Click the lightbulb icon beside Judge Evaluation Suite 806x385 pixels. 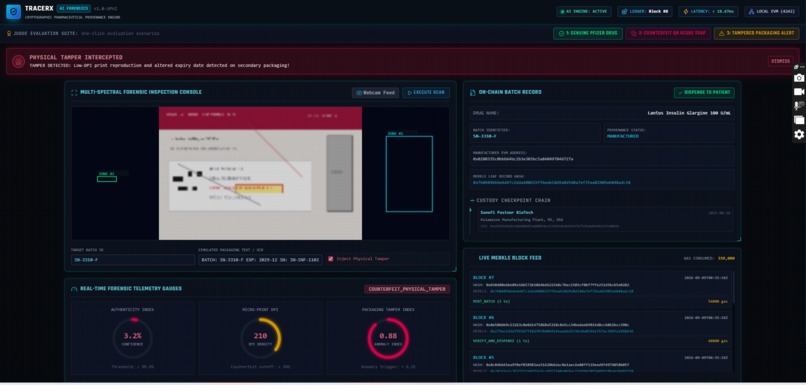click(9, 33)
